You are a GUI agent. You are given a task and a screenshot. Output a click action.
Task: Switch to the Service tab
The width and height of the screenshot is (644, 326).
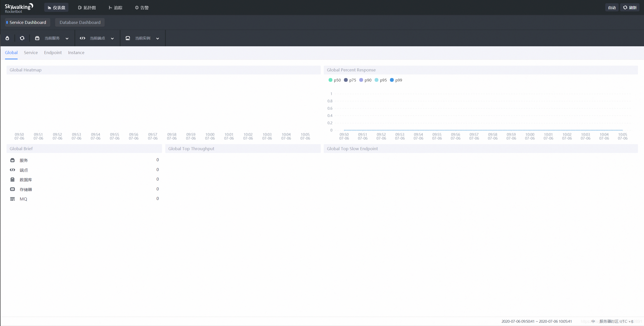pos(31,53)
